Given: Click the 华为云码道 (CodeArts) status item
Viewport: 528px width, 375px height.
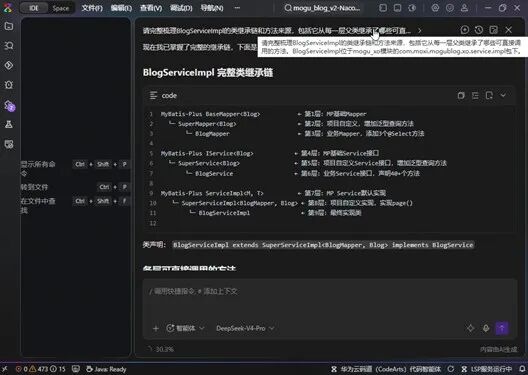Looking at the screenshot, I should click(x=386, y=369).
